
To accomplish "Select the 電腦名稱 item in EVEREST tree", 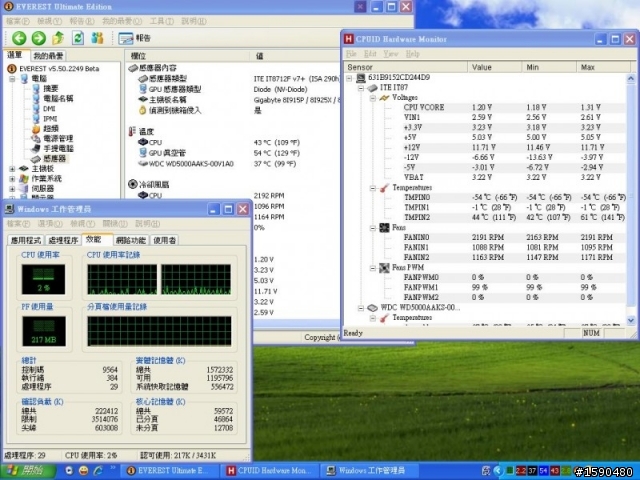I will (x=58, y=98).
